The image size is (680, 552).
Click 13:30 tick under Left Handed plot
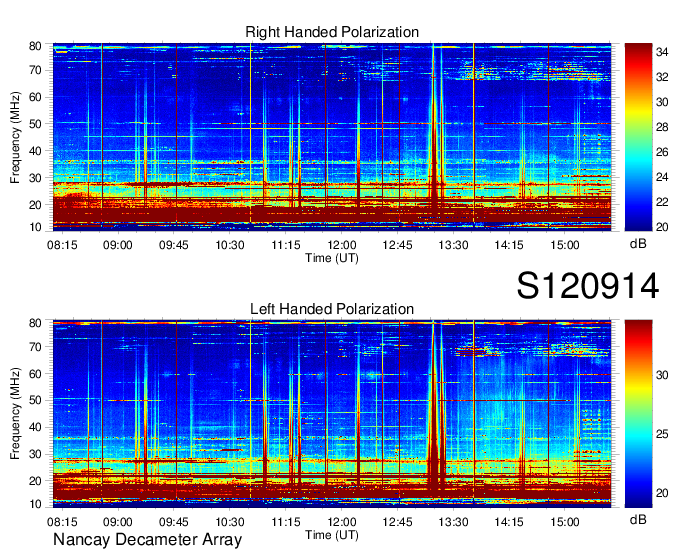(453, 522)
